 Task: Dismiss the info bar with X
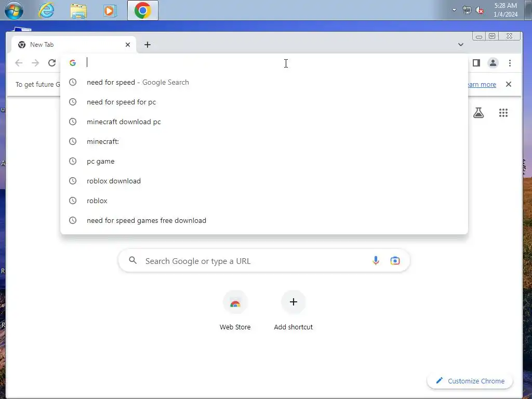(508, 84)
